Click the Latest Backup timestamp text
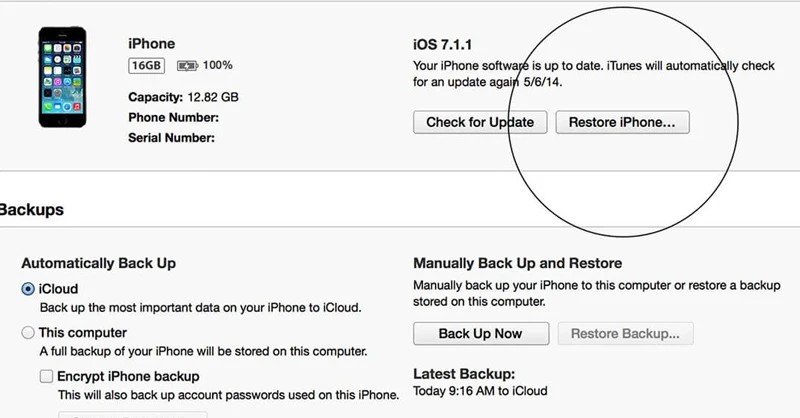The width and height of the screenshot is (800, 418). pos(480,390)
